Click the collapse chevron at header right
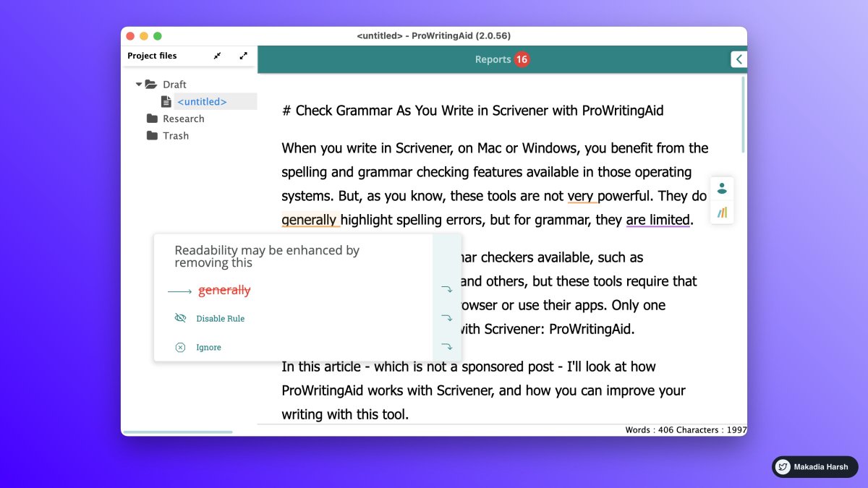This screenshot has width=868, height=488. click(x=739, y=59)
